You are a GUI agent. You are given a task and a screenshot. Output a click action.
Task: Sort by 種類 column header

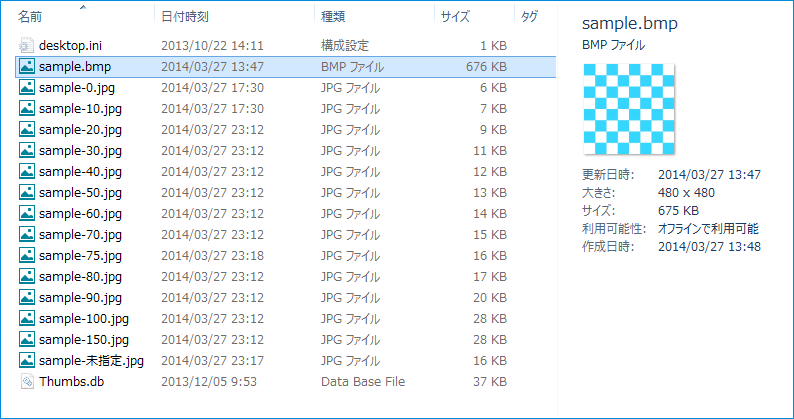click(x=333, y=17)
